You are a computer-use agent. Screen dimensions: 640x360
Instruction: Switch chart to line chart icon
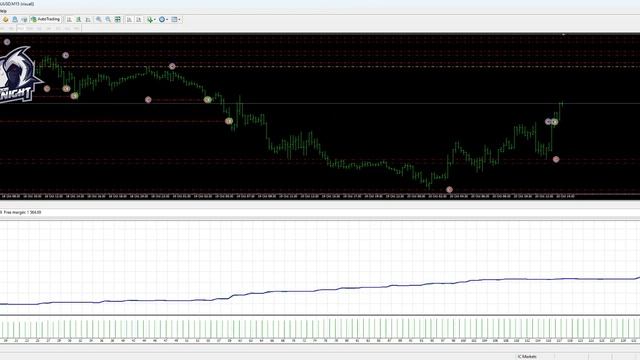[x=88, y=19]
